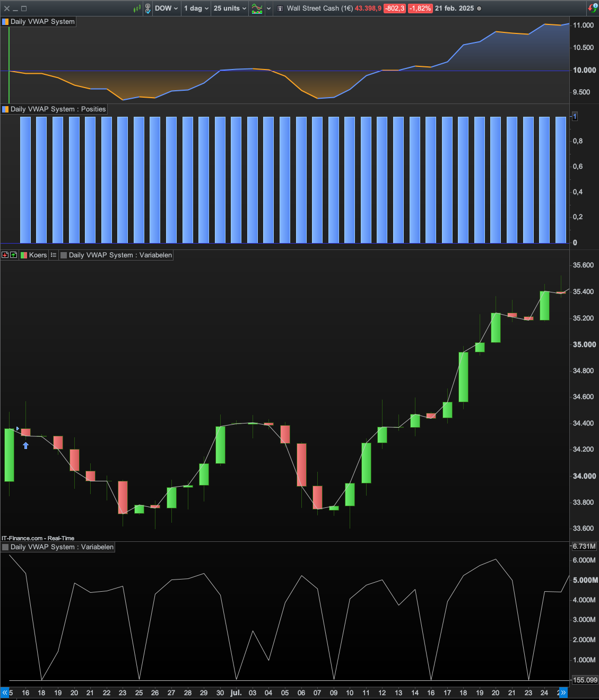Click the green up-arrow panel icon

[x=13, y=255]
